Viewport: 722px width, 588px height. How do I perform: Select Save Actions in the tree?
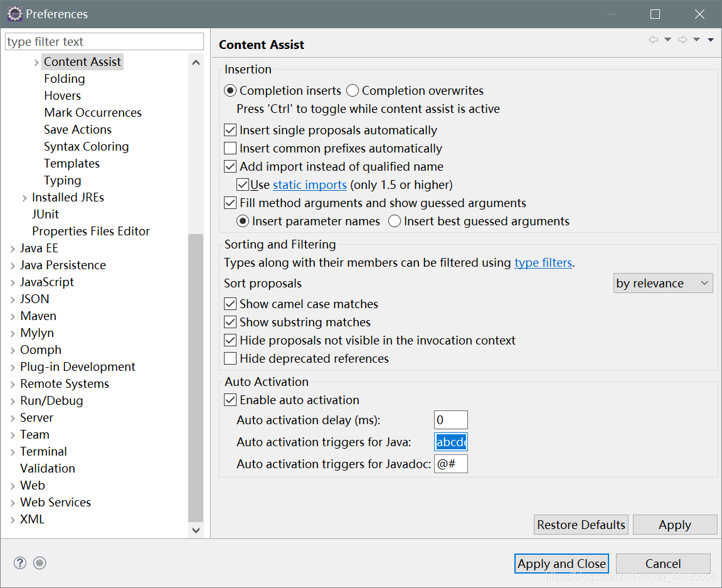(78, 130)
